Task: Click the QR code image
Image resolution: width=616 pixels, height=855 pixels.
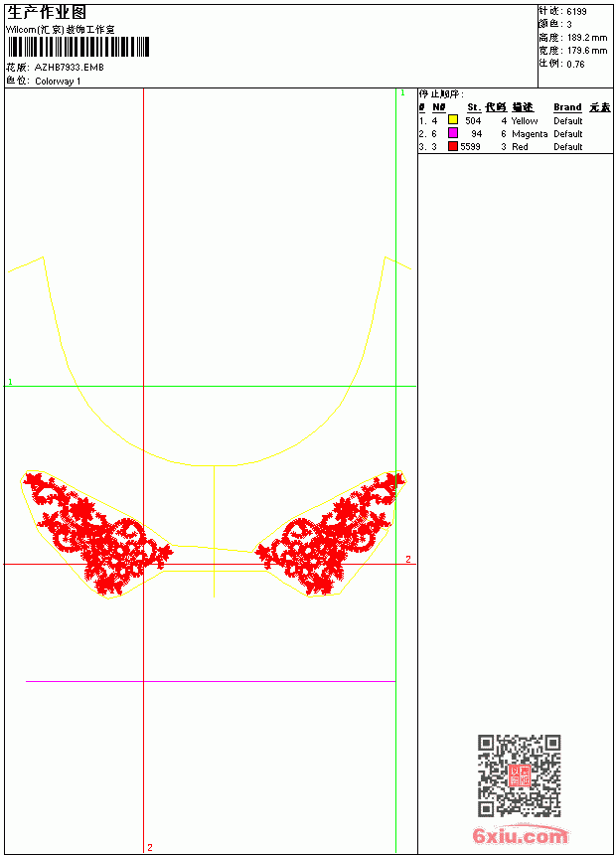Action: click(x=519, y=775)
